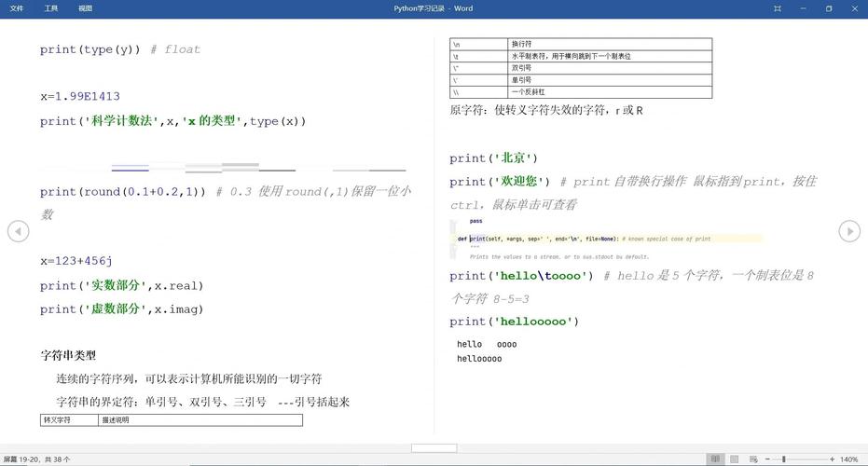Open the 工具 menu

(51, 8)
